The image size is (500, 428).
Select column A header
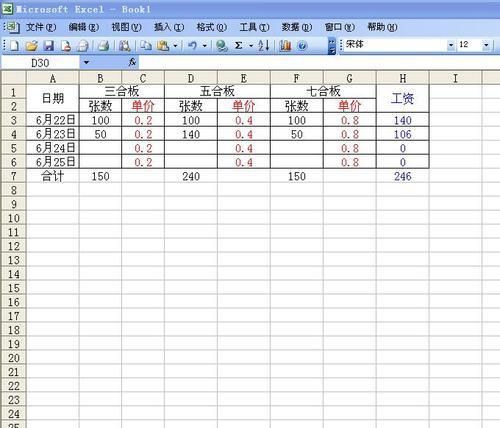(53, 78)
